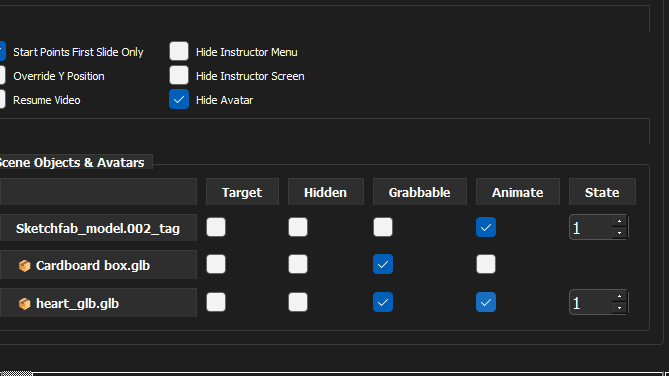
Task: Click the Grabbable column header
Action: 420,192
